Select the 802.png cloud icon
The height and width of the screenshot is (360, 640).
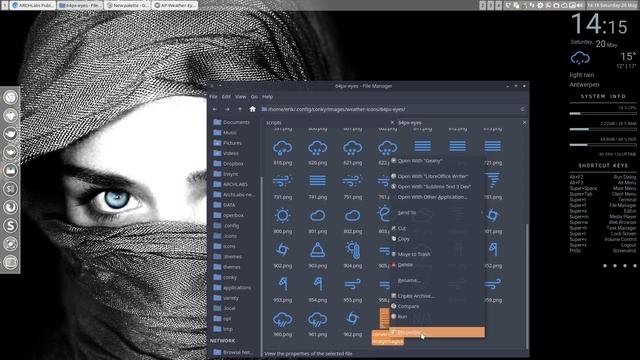tap(353, 216)
